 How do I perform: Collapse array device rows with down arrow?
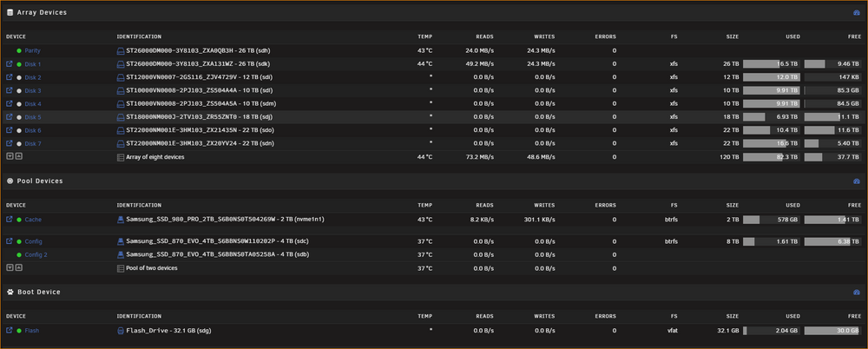click(x=10, y=157)
